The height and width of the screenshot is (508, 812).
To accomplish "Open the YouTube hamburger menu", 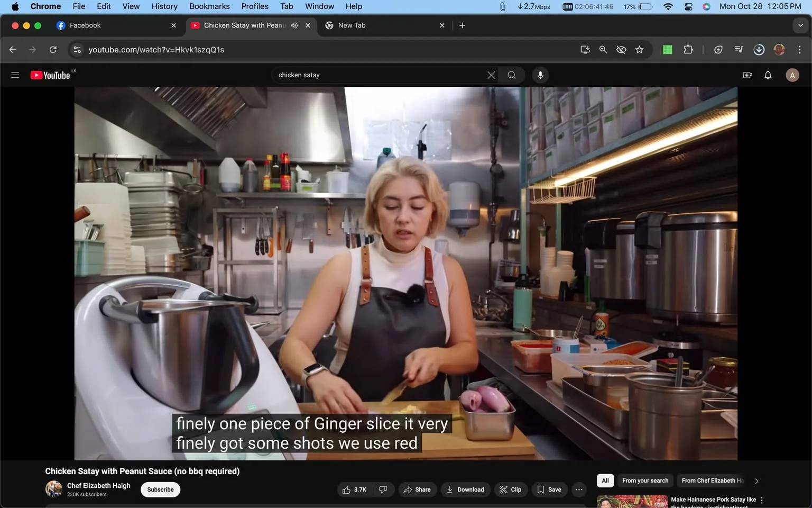I will coord(15,75).
